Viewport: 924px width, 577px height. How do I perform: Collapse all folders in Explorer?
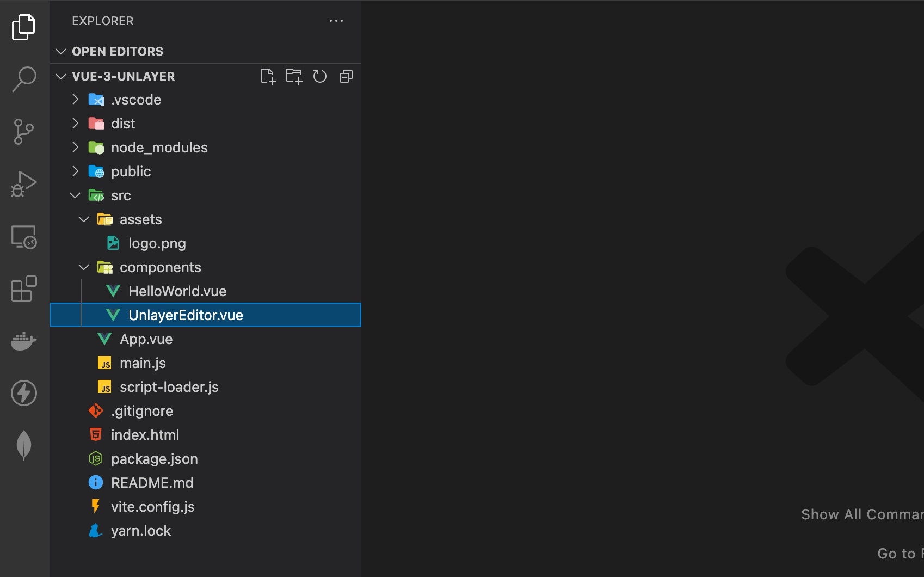point(346,76)
